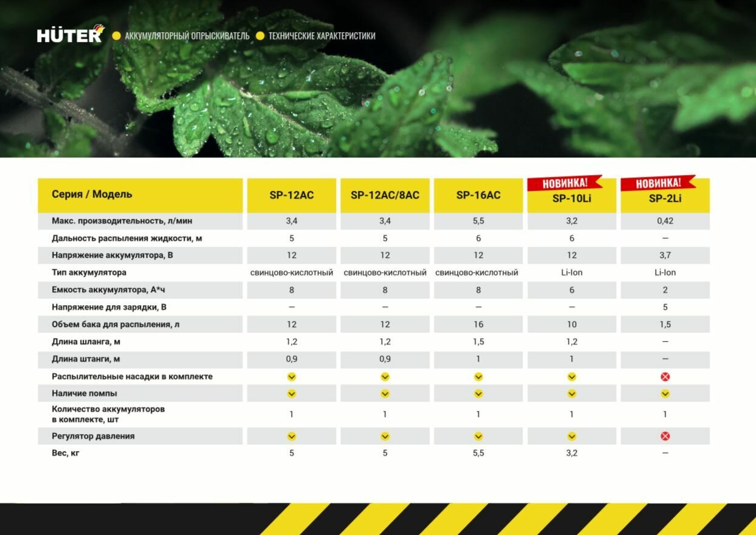Click the Длина штанги, м row label
Viewport: 756px width, 535px height.
[x=86, y=359]
